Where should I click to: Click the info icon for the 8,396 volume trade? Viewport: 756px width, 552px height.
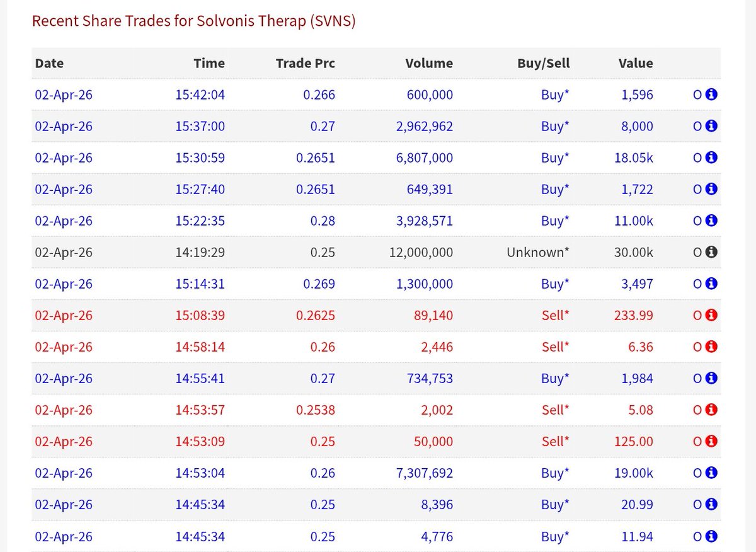pyautogui.click(x=711, y=504)
